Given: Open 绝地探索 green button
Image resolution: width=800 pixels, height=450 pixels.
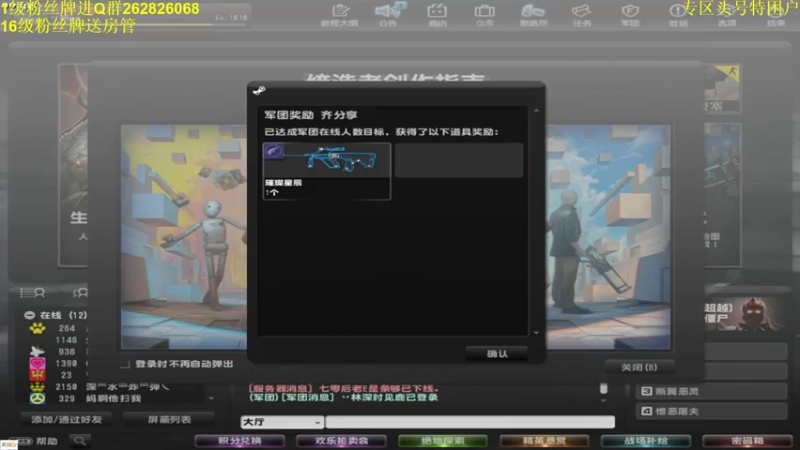Looking at the screenshot, I should point(443,441).
